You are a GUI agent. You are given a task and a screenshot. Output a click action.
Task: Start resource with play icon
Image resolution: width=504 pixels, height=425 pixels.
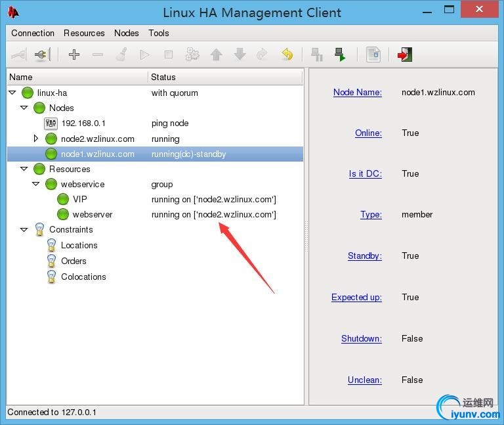pos(145,55)
